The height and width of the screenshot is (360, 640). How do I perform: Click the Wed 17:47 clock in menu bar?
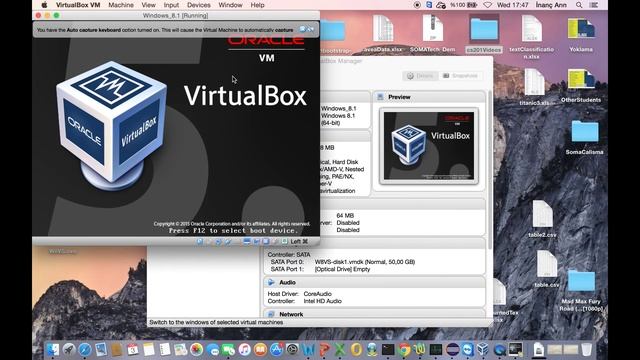tap(513, 5)
